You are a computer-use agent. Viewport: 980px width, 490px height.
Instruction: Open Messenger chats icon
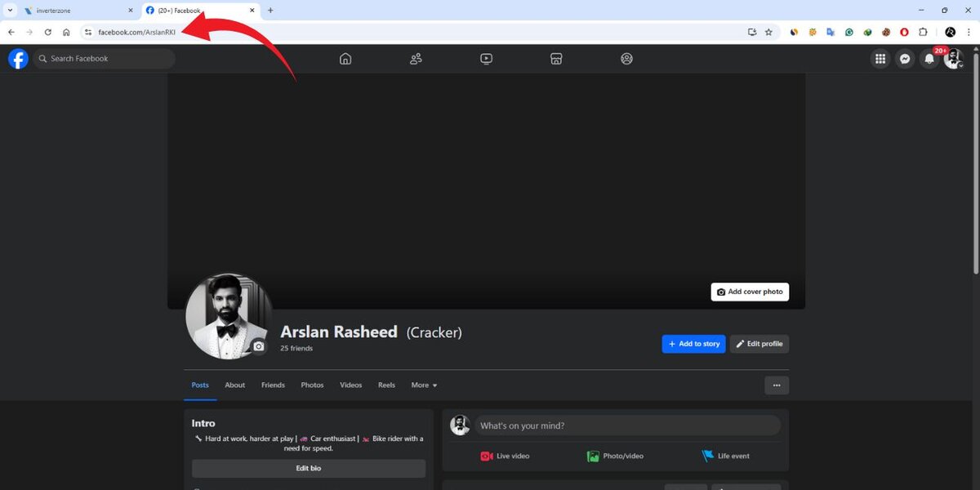pos(905,59)
